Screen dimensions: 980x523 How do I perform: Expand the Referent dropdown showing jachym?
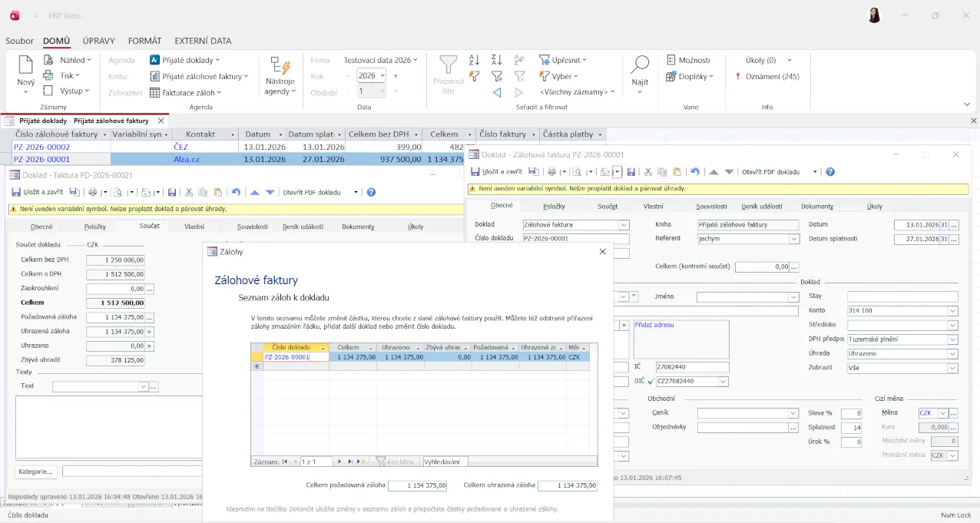(x=794, y=239)
